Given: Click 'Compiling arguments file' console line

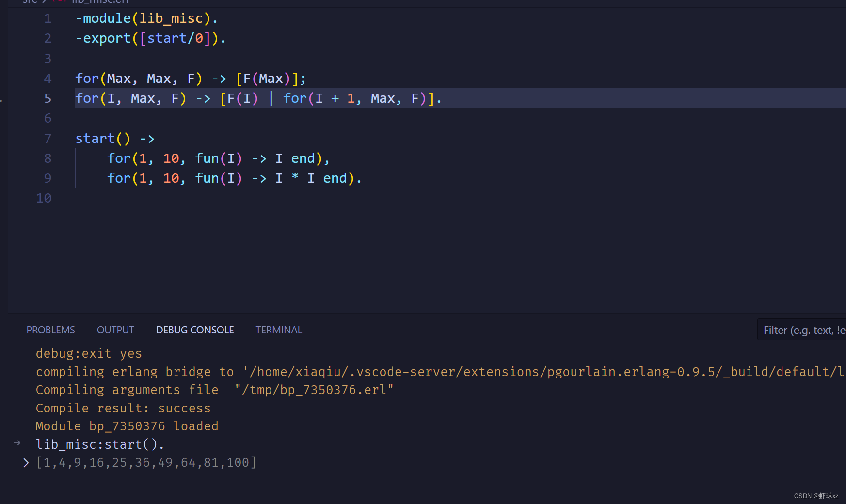Looking at the screenshot, I should [x=215, y=390].
